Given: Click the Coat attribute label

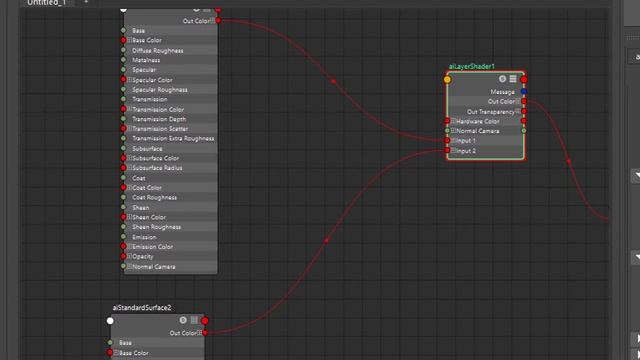Looking at the screenshot, I should [139, 178].
